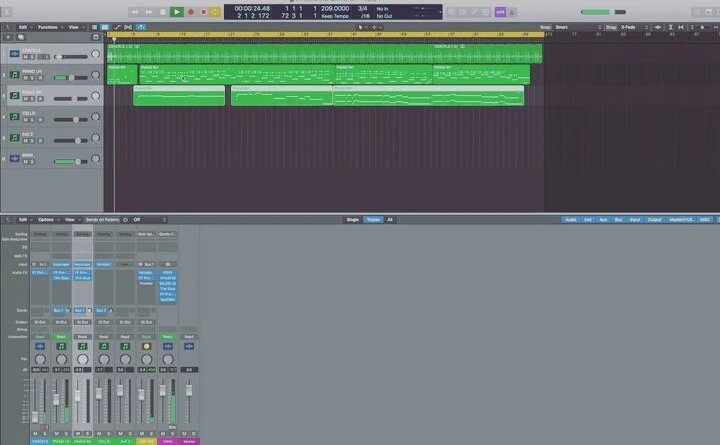The width and height of the screenshot is (720, 445).
Task: Mute the CELLO track in the track header
Action: click(26, 119)
